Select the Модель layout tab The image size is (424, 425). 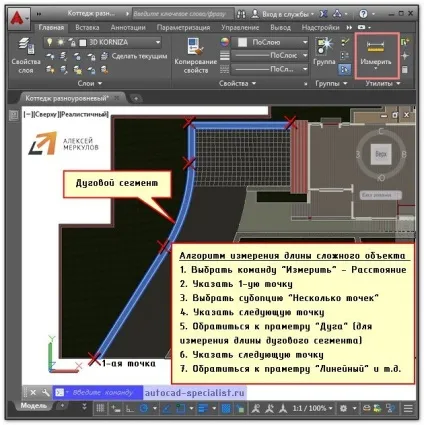pos(34,406)
